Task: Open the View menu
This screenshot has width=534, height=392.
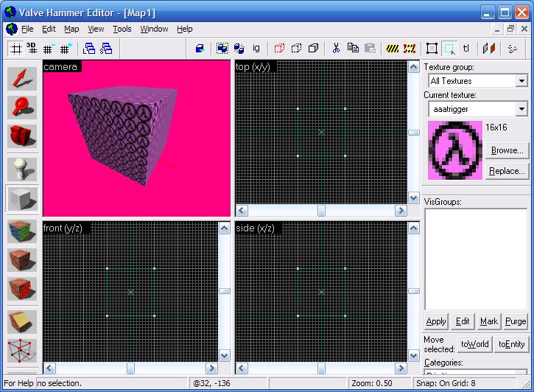Action: coord(96,29)
